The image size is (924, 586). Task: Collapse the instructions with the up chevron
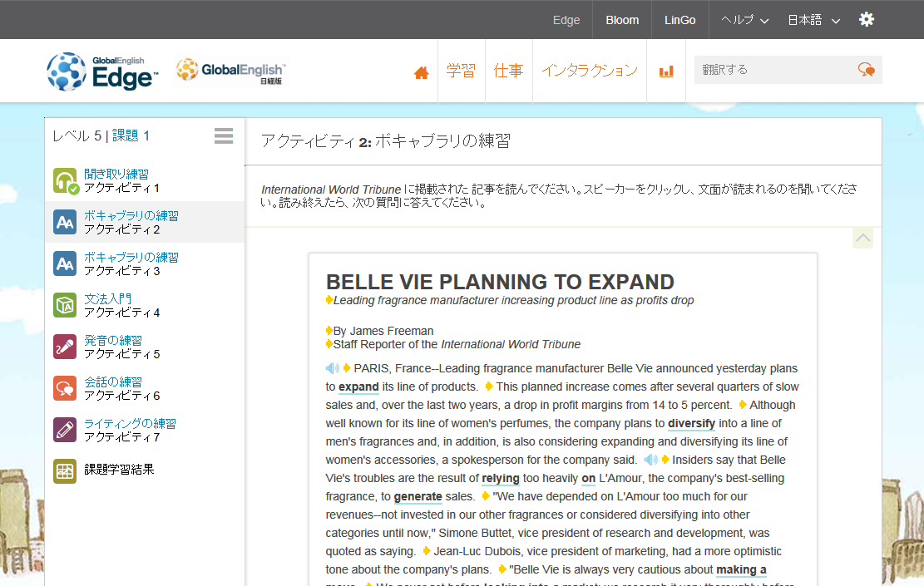coord(862,238)
